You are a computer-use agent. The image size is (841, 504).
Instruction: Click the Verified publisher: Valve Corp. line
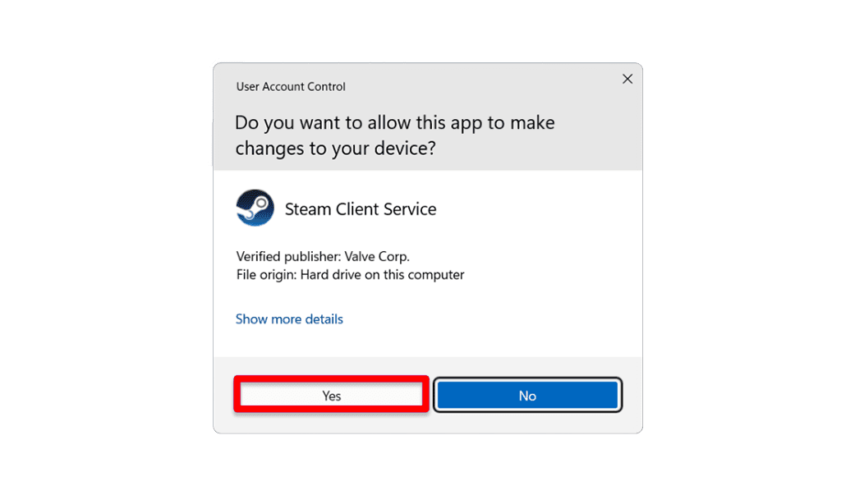[x=323, y=256]
